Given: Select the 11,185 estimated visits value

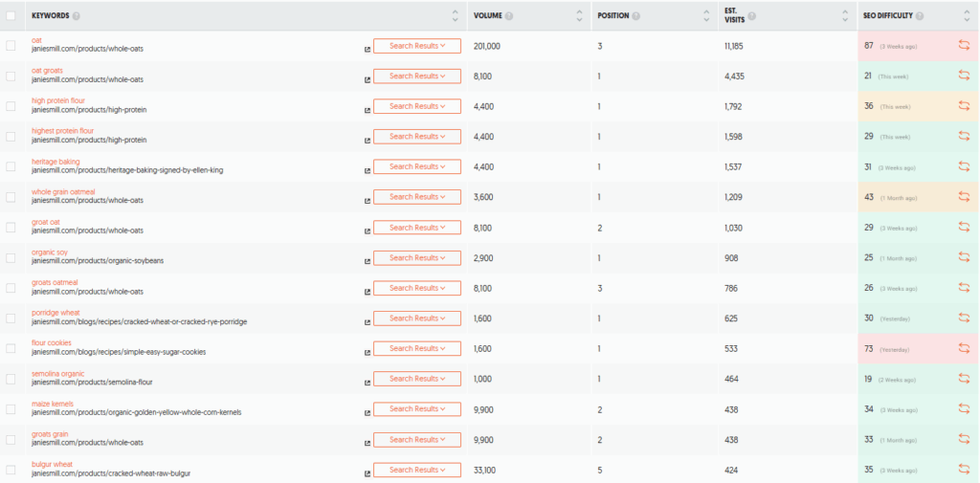Looking at the screenshot, I should pos(734,46).
